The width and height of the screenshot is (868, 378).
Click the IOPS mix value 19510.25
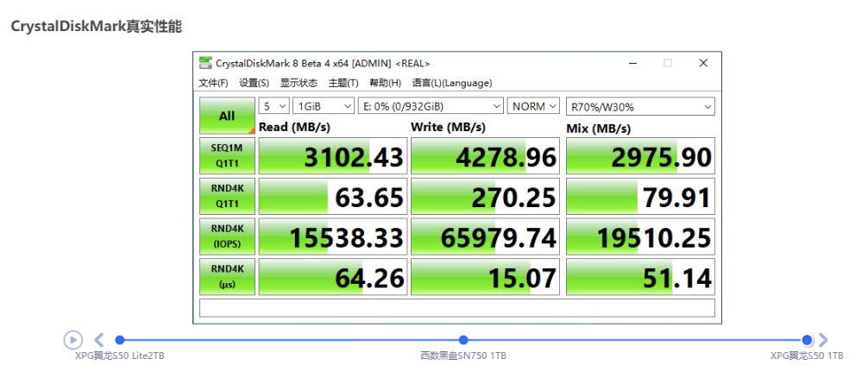point(640,236)
